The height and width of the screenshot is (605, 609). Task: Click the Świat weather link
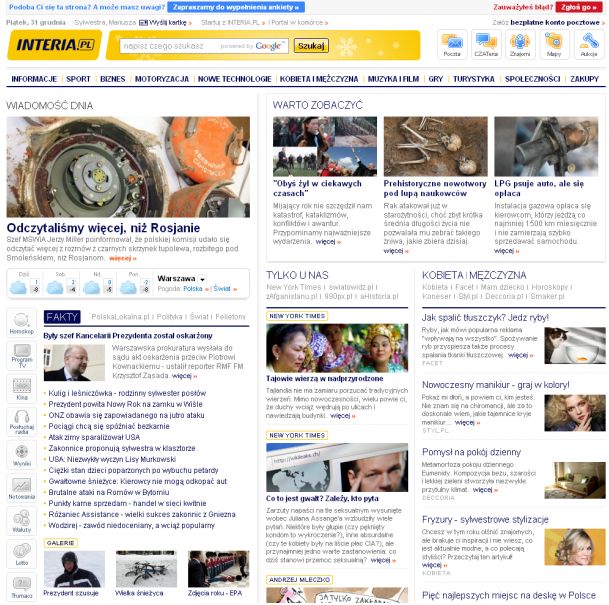[222, 289]
